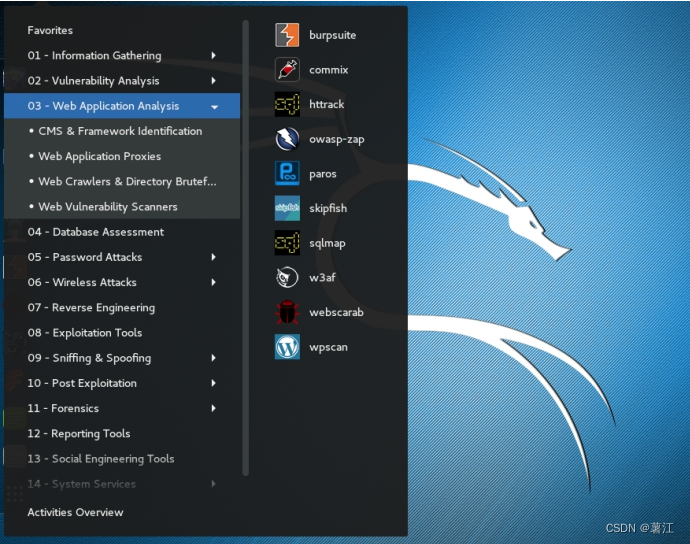Select the commix label
This screenshot has height=544, width=690.
(x=328, y=70)
